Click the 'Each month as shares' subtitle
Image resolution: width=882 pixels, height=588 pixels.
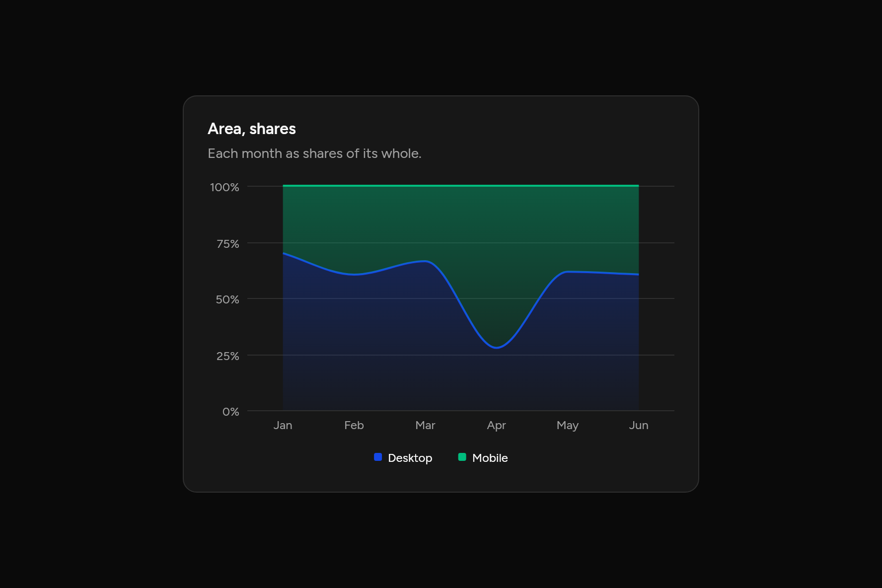pos(314,153)
